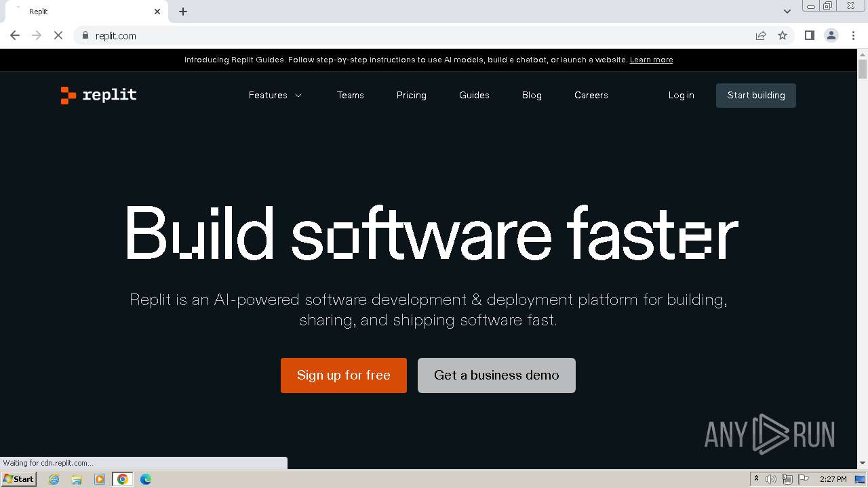The width and height of the screenshot is (868, 488).
Task: Open File Explorer from the taskbar
Action: click(77, 479)
